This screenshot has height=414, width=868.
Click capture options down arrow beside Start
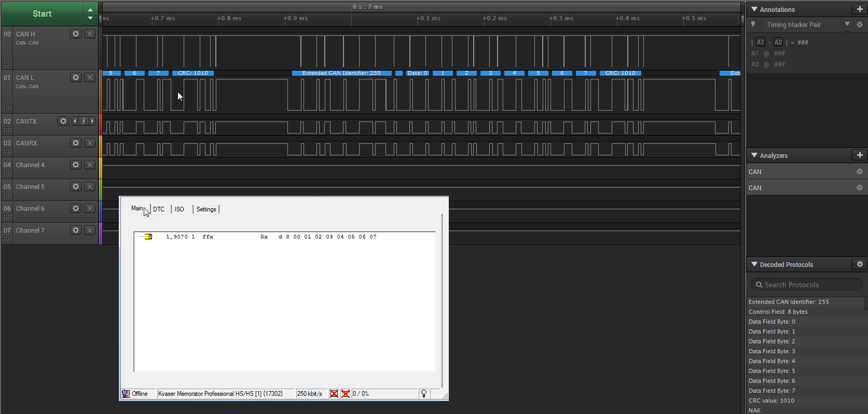click(90, 18)
